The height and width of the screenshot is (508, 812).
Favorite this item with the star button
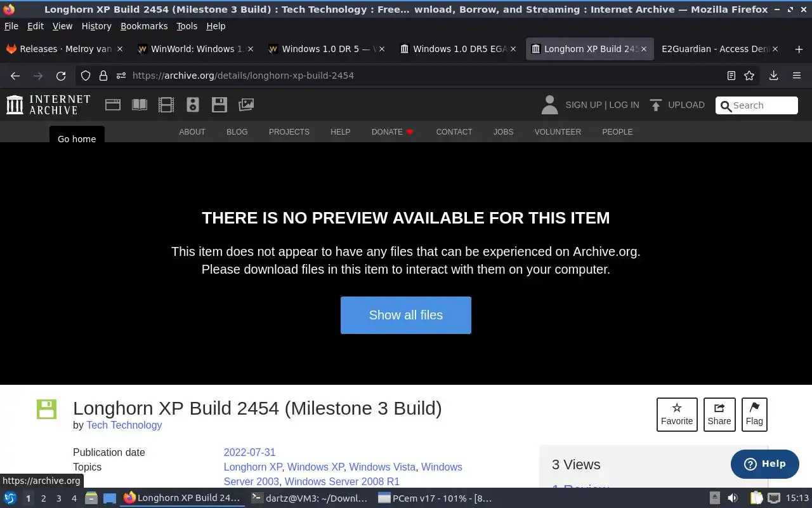(677, 414)
